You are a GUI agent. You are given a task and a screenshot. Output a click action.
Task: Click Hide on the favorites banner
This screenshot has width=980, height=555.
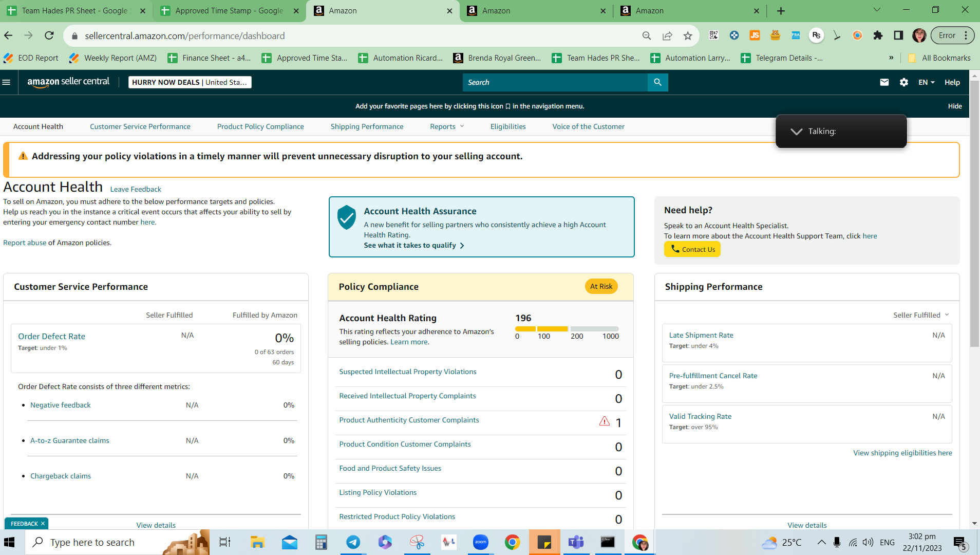click(955, 106)
